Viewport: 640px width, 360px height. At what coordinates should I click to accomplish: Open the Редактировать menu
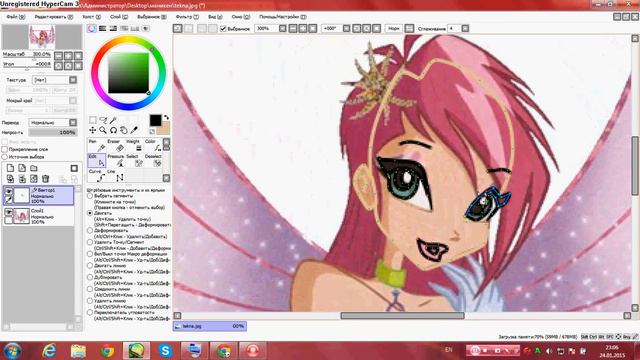click(53, 17)
